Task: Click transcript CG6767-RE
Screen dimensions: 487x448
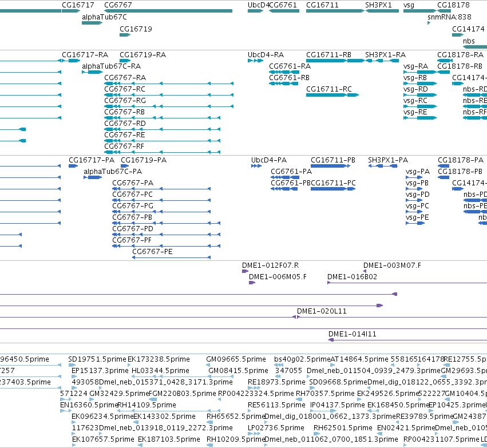Action: 125,136
